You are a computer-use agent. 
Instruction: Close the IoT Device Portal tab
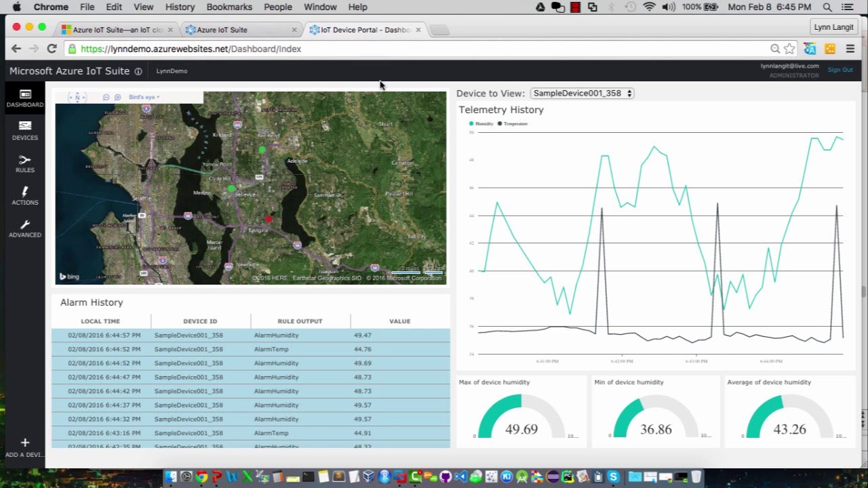[418, 30]
